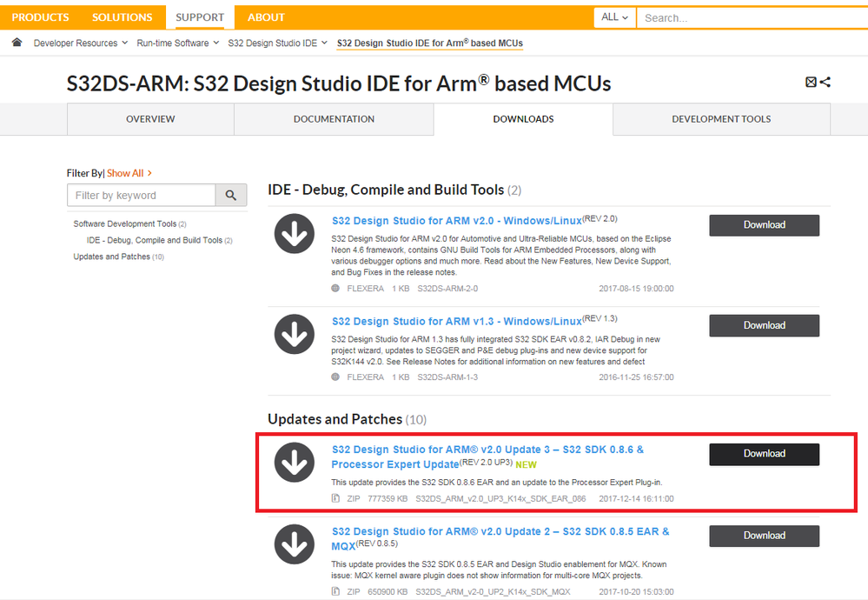Click the NEW badge on Update 3
The image size is (868, 600).
[x=526, y=464]
